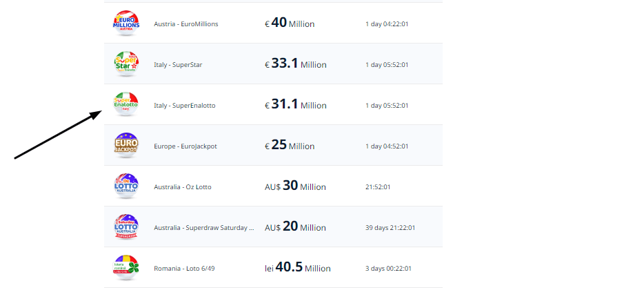Image resolution: width=644 pixels, height=288 pixels.
Task: Click the Italy SuperStar logo icon
Action: coord(126,64)
